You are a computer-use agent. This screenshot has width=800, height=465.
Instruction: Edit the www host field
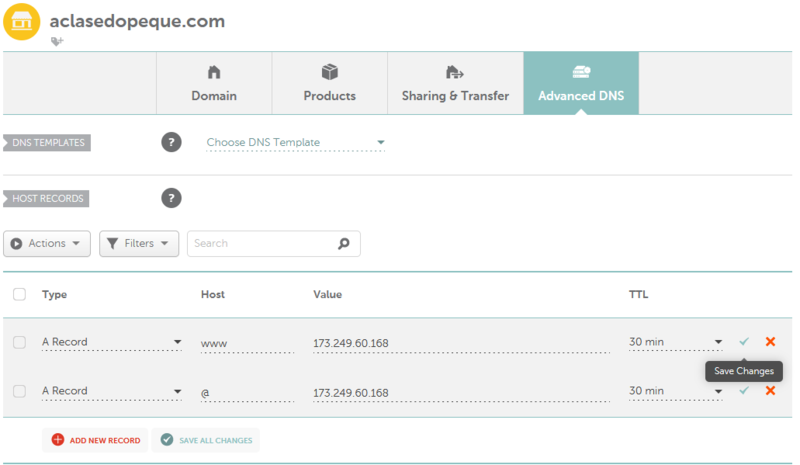coord(247,343)
